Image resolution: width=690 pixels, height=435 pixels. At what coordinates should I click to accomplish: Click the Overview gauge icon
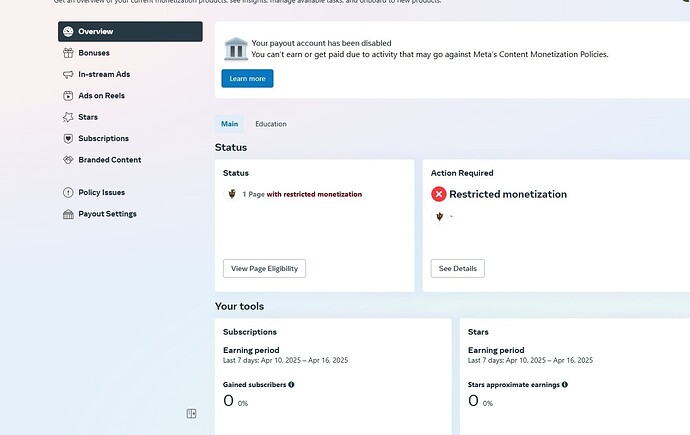click(68, 31)
